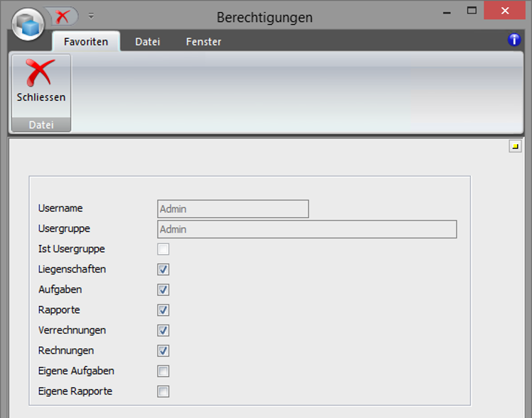The width and height of the screenshot is (532, 418).
Task: Uncheck the Verrechnungen checkbox
Action: (x=163, y=330)
